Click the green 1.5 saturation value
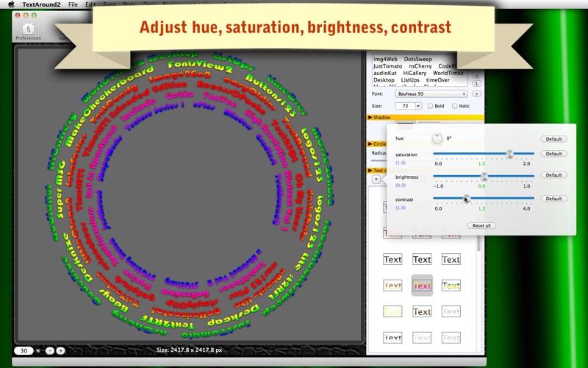The image size is (588, 368). [x=481, y=163]
